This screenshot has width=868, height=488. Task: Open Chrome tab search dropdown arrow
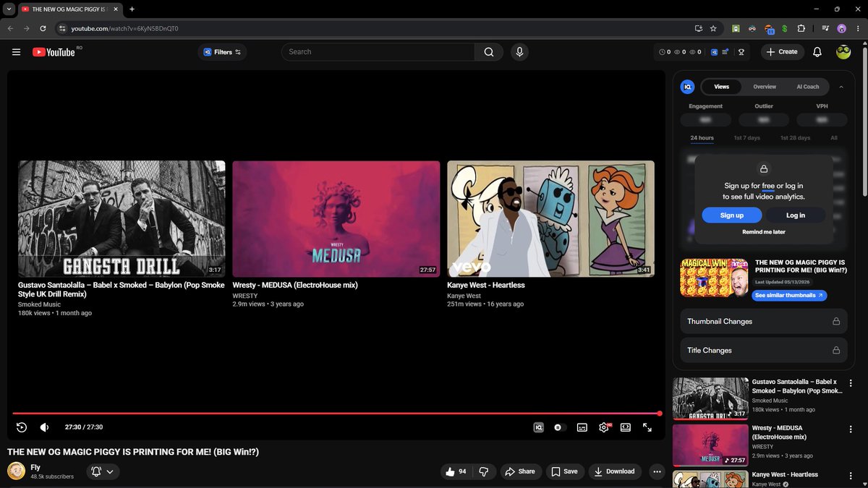click(7, 9)
